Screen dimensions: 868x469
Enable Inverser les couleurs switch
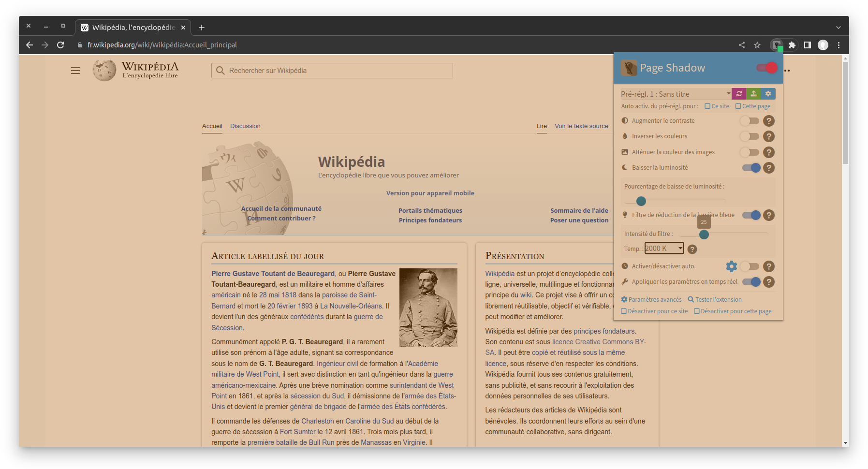click(x=750, y=136)
